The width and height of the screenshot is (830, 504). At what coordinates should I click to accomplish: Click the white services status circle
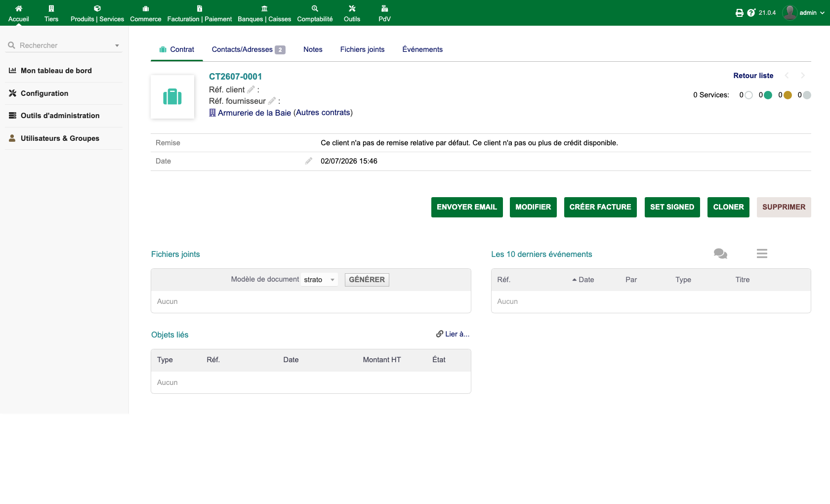tap(749, 95)
